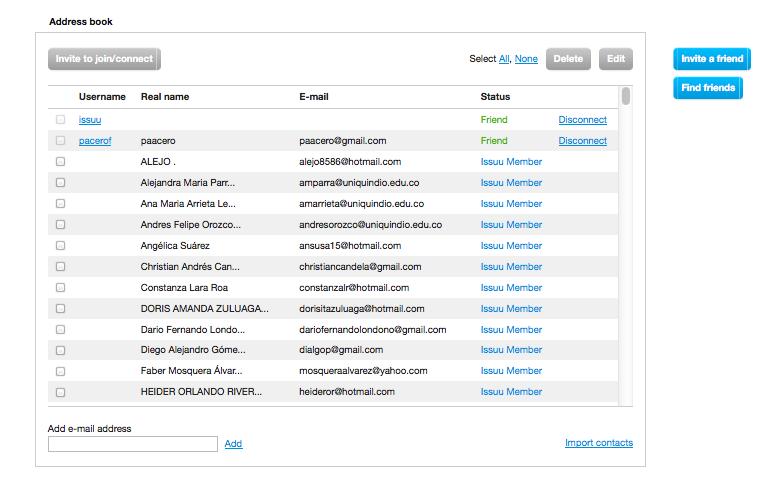The width and height of the screenshot is (766, 487).
Task: Click the None selection link
Action: point(526,59)
